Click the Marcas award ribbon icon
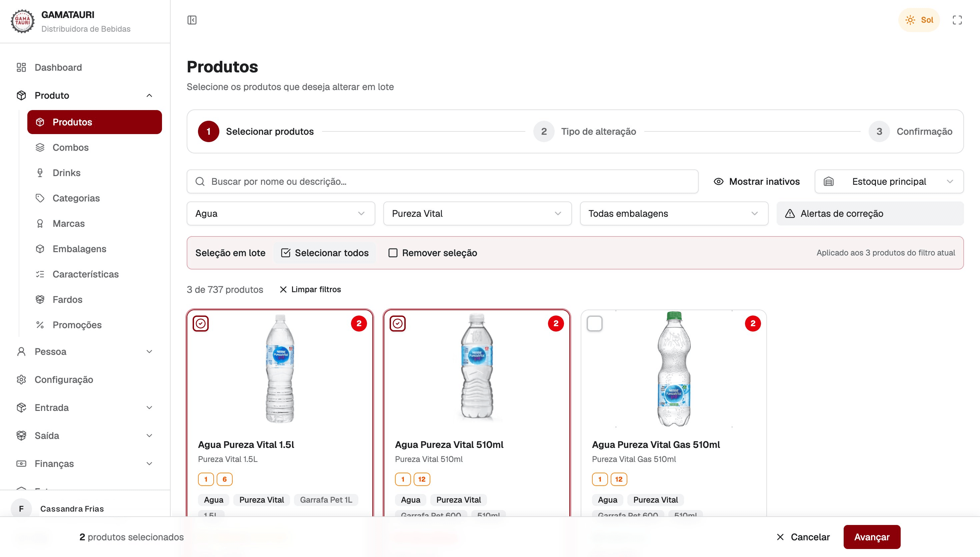 point(40,223)
